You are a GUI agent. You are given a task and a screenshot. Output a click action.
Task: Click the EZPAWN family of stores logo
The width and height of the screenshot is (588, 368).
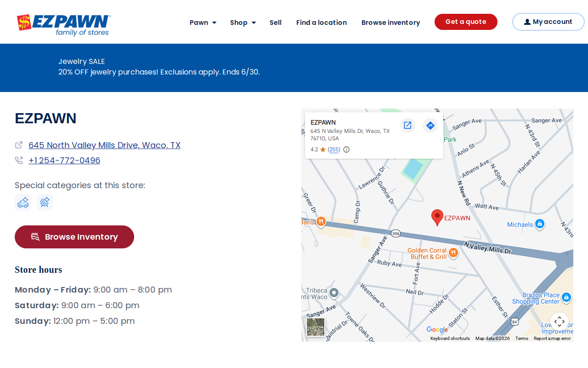pos(63,25)
